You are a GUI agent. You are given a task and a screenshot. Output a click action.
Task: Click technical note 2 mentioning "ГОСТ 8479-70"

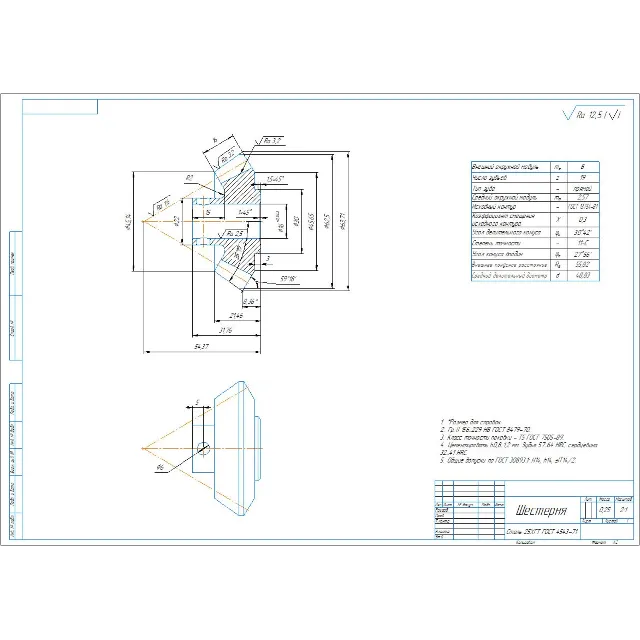point(485,429)
